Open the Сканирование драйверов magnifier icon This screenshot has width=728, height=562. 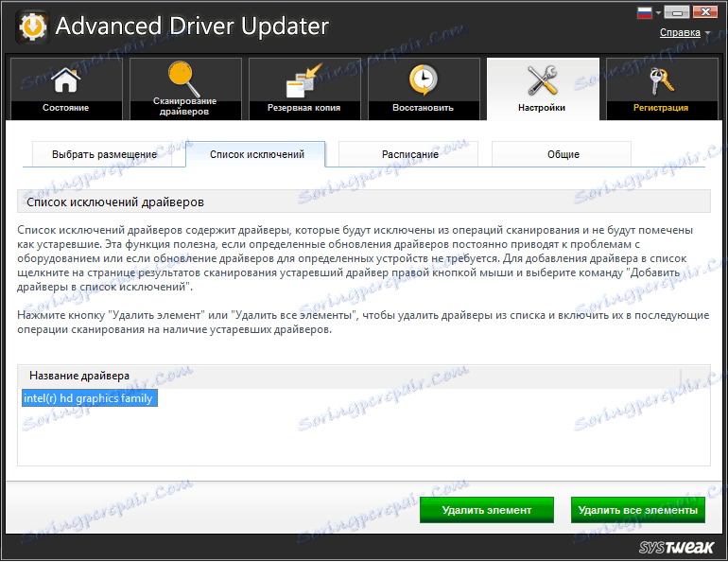[184, 79]
